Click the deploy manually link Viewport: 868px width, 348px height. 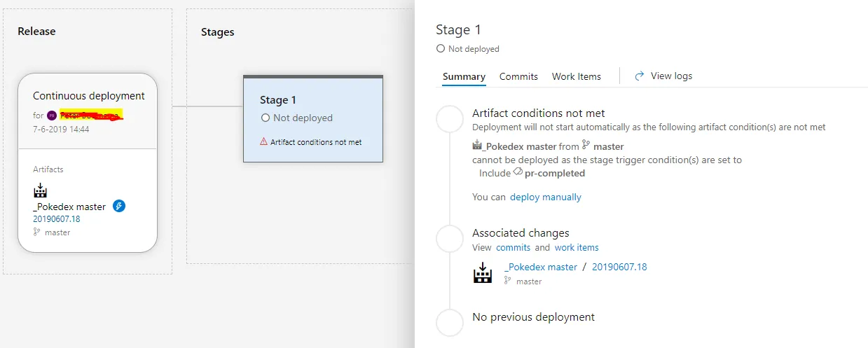pos(545,197)
